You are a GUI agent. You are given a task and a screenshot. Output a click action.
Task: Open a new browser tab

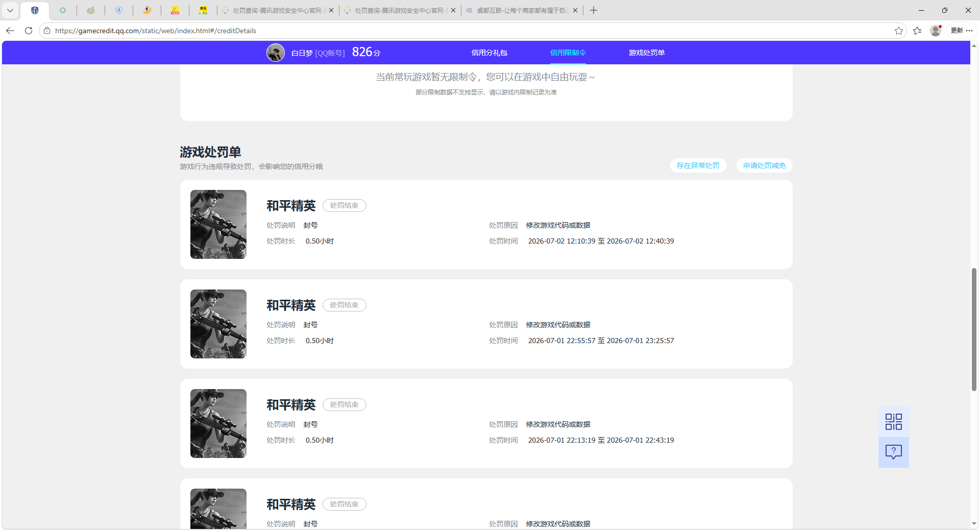point(594,10)
